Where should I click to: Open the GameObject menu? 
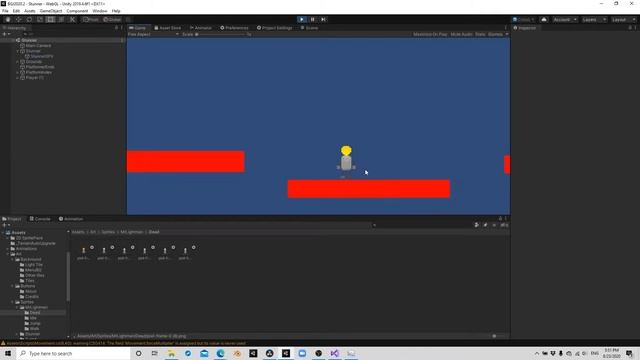(x=51, y=11)
